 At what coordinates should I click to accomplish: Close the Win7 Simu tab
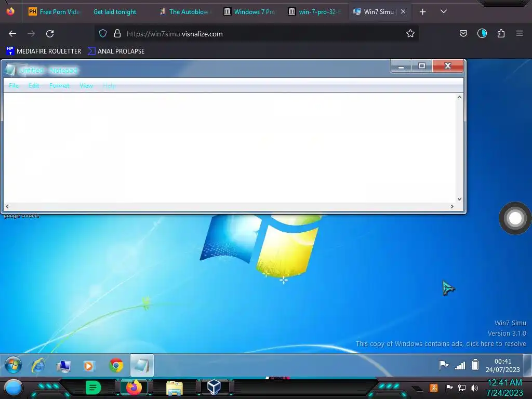tap(403, 11)
